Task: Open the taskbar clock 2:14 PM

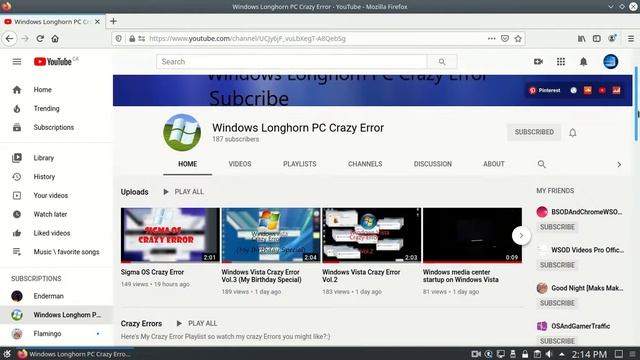Action: click(589, 354)
